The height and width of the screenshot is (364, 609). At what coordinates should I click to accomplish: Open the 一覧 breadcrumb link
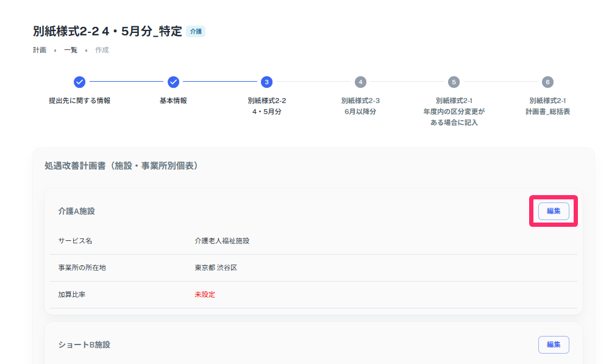(71, 50)
